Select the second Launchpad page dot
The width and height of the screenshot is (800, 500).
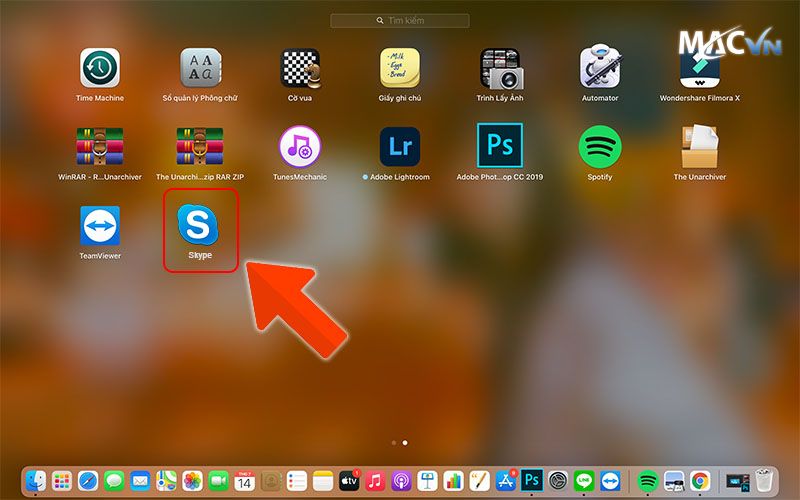coord(405,443)
